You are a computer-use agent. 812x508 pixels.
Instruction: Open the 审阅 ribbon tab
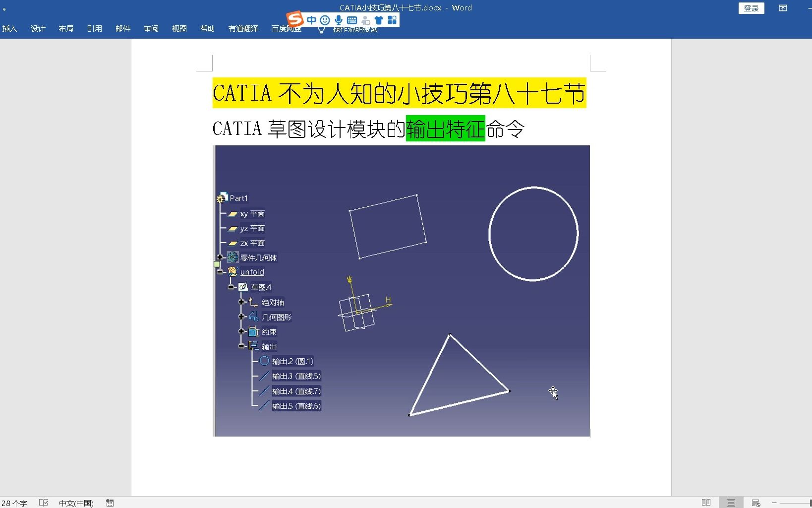click(151, 29)
